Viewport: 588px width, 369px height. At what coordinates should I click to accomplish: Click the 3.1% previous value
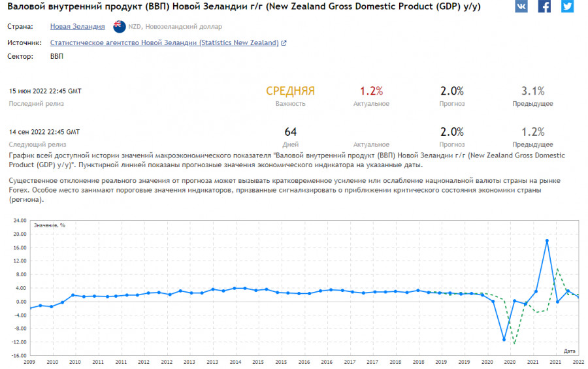pos(532,91)
